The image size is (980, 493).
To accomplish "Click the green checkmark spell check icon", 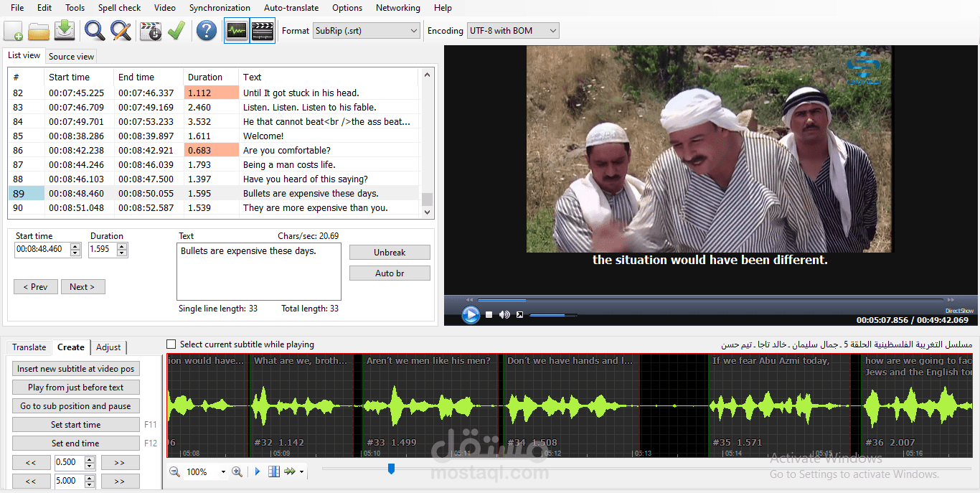I will coord(176,31).
